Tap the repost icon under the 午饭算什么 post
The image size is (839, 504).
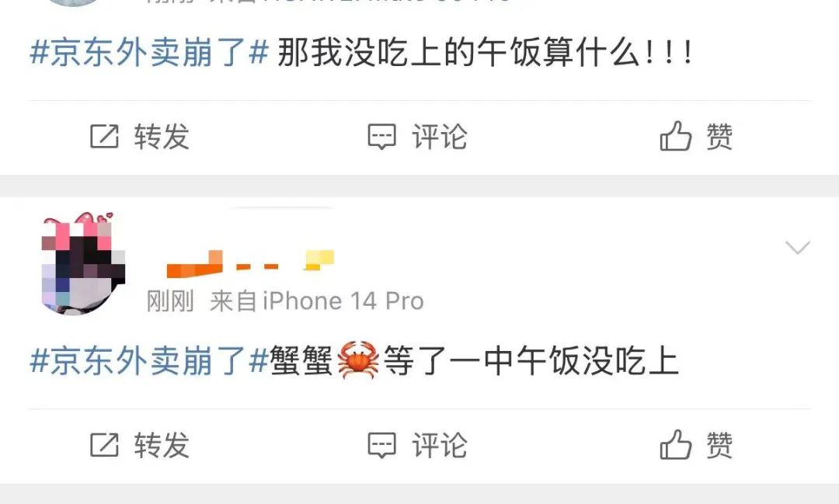pos(104,136)
